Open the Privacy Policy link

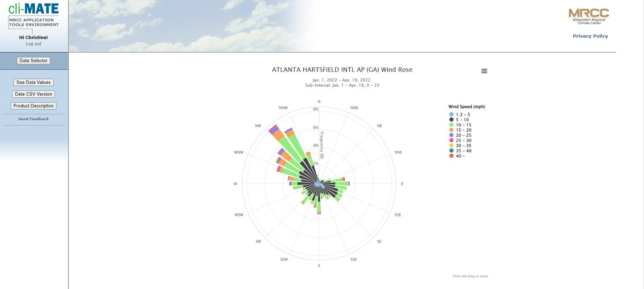[x=590, y=36]
